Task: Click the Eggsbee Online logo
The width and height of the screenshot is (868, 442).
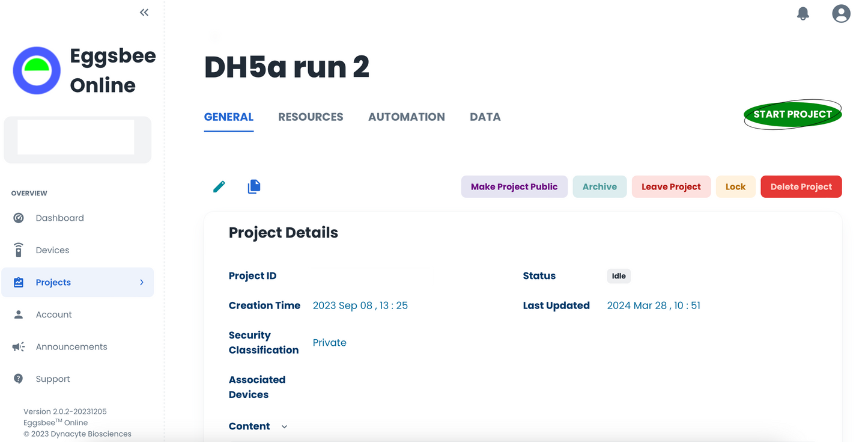Action: (37, 70)
